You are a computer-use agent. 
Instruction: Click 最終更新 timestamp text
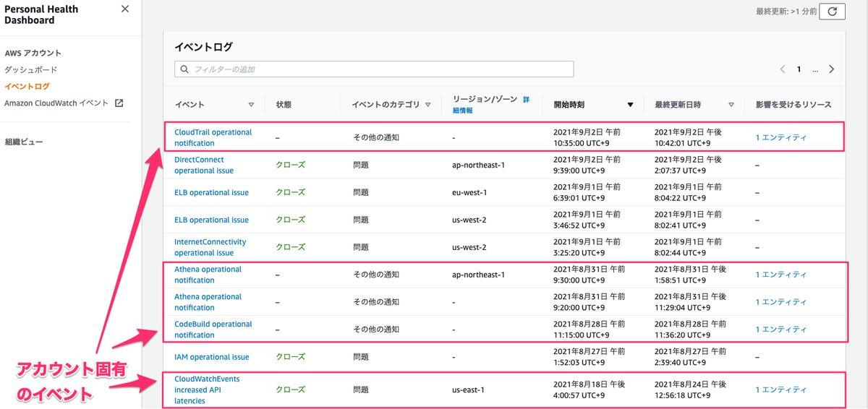pyautogui.click(x=786, y=11)
